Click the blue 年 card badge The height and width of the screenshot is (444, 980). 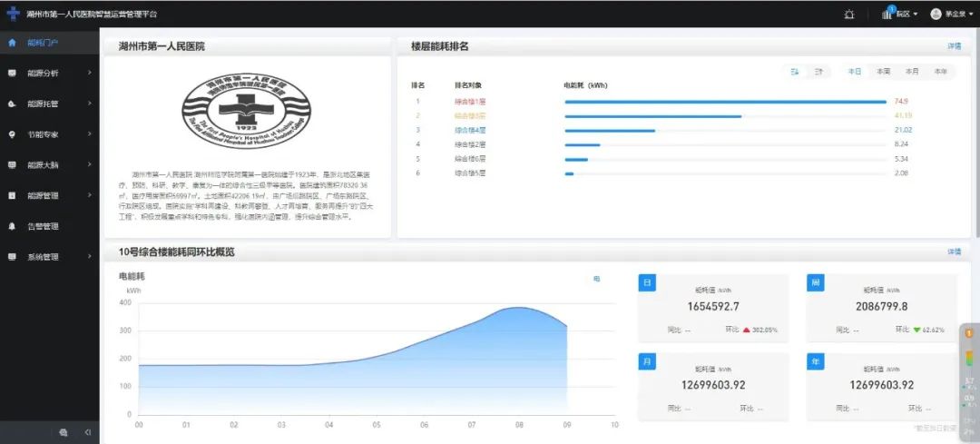pyautogui.click(x=815, y=361)
